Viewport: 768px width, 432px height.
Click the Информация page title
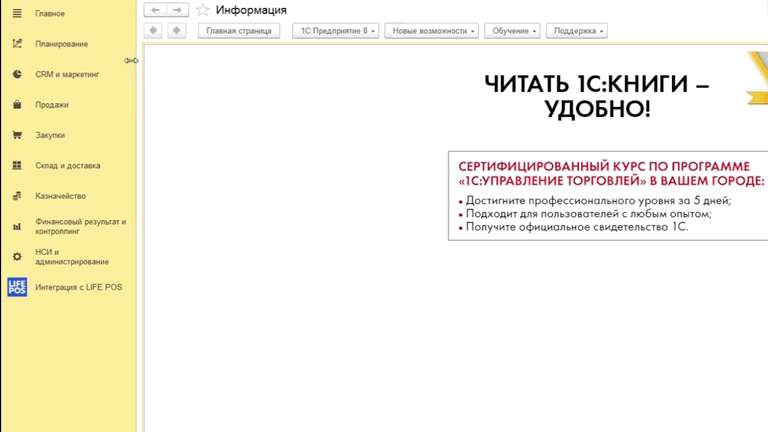coord(251,10)
